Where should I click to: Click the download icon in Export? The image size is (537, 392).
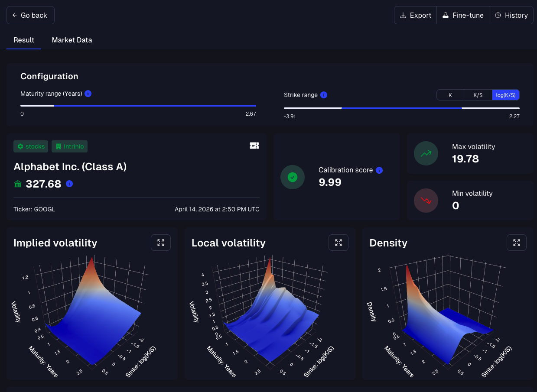pos(403,15)
